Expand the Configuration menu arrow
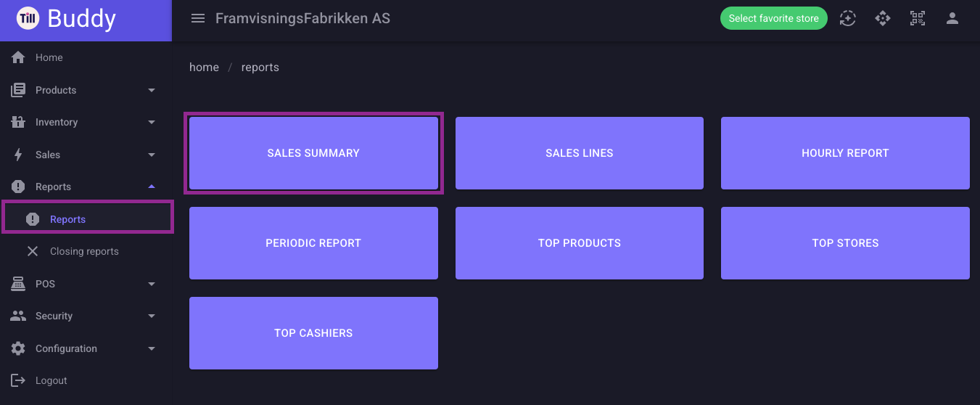 pos(152,348)
